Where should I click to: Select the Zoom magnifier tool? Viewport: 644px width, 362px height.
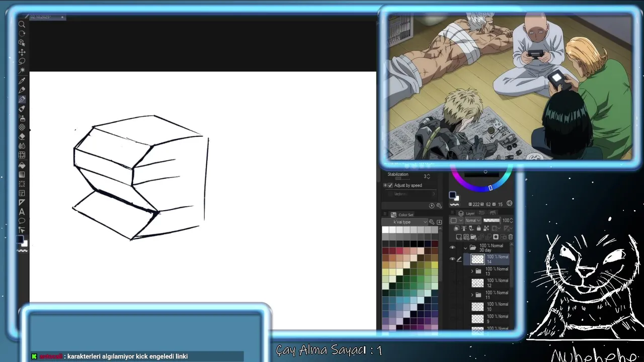pyautogui.click(x=22, y=24)
